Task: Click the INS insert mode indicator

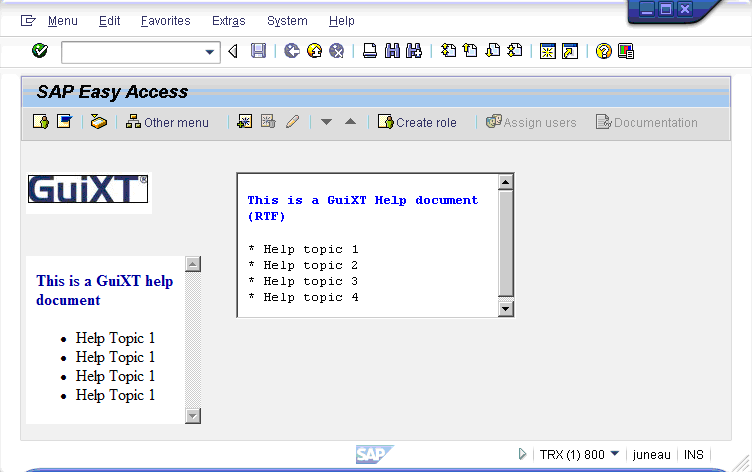Action: point(693,454)
